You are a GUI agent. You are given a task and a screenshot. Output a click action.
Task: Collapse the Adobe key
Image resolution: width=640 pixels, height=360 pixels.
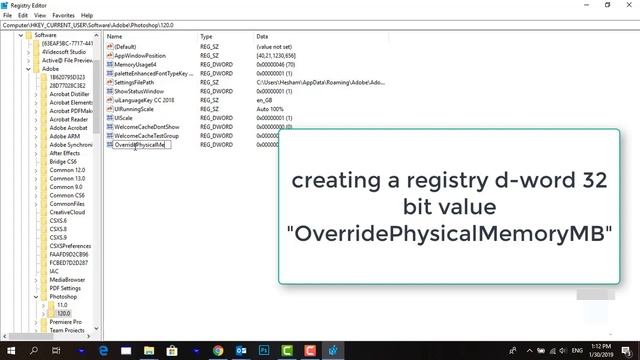click(29, 69)
